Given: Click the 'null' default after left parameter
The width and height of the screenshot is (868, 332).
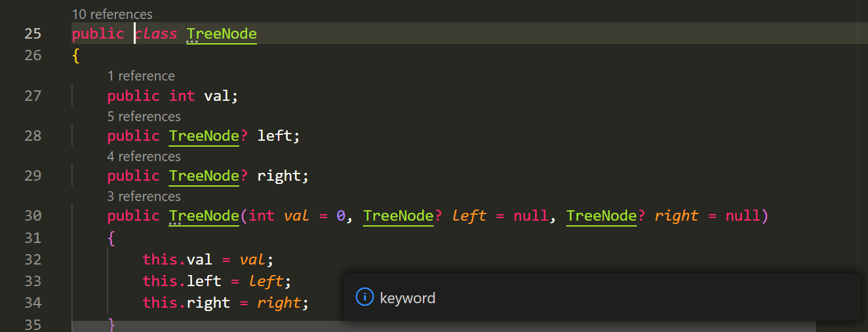Looking at the screenshot, I should (530, 216).
